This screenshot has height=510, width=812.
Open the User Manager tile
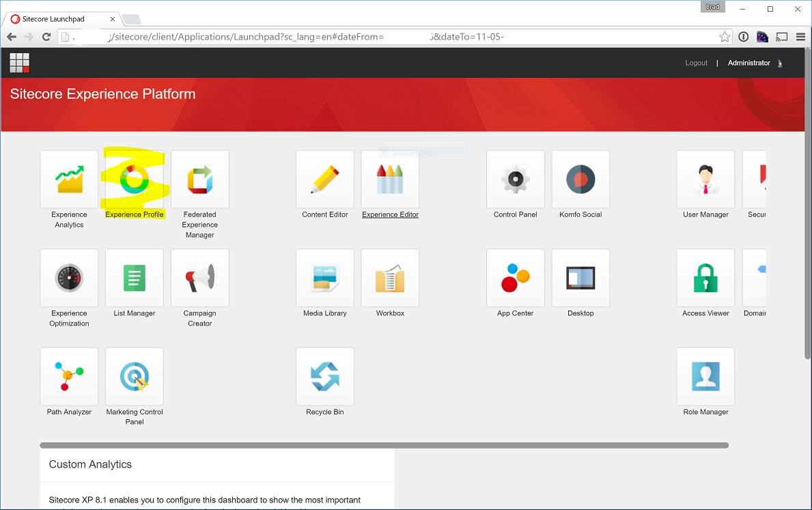pos(705,179)
